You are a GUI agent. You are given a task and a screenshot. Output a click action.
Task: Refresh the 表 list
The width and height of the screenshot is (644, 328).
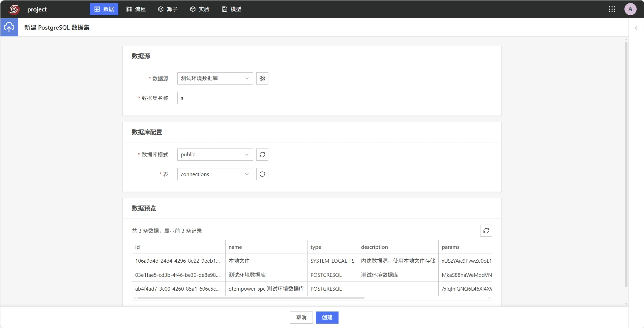(262, 174)
